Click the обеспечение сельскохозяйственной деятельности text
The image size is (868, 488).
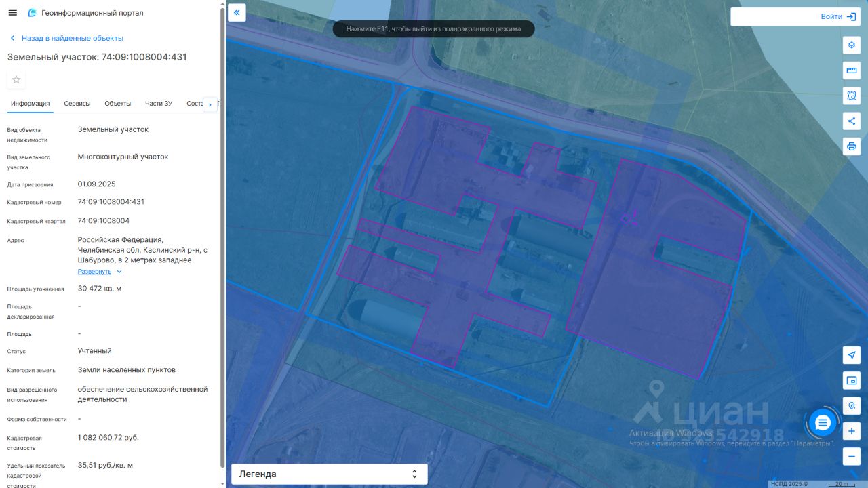click(143, 394)
